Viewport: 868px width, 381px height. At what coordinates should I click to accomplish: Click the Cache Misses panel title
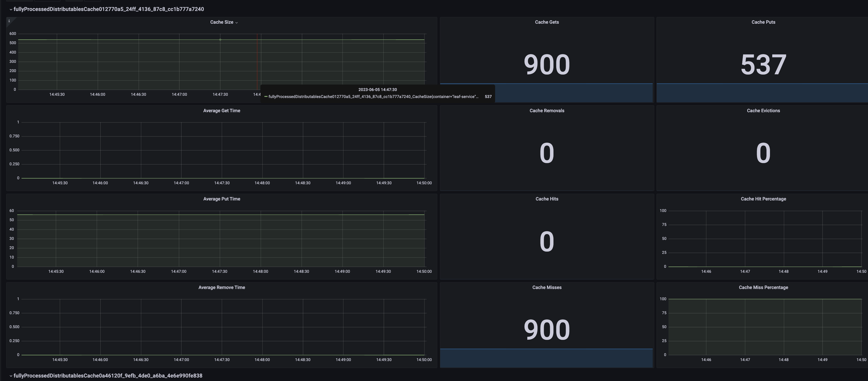pos(546,288)
